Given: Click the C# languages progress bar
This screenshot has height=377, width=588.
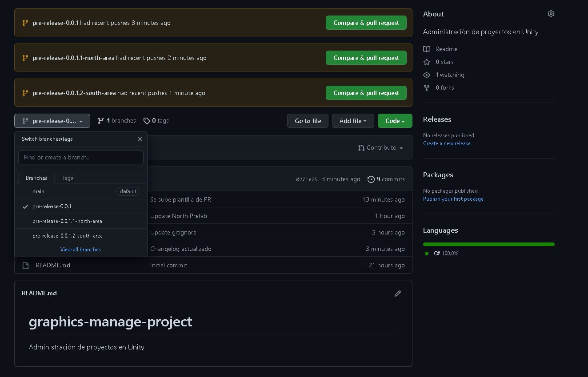Looking at the screenshot, I should (488, 244).
